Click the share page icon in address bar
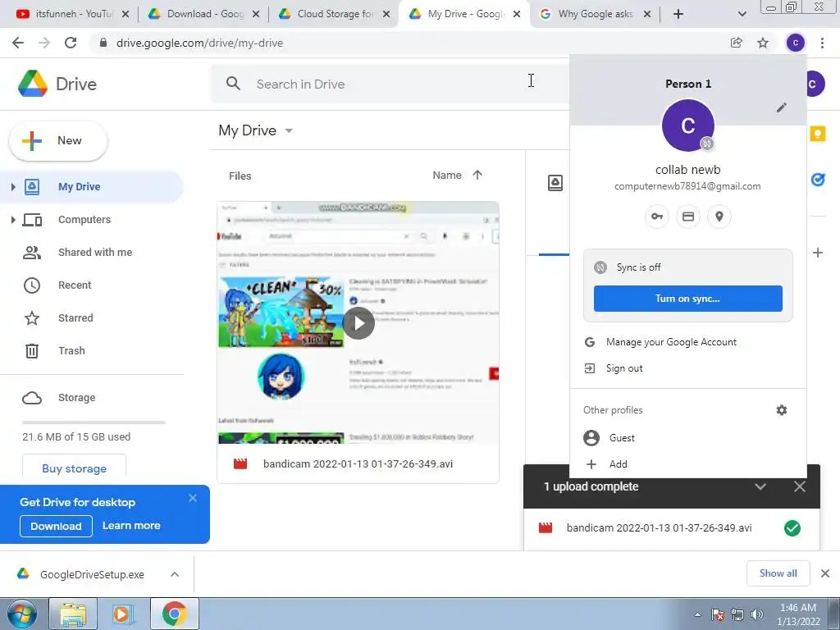 (x=736, y=43)
